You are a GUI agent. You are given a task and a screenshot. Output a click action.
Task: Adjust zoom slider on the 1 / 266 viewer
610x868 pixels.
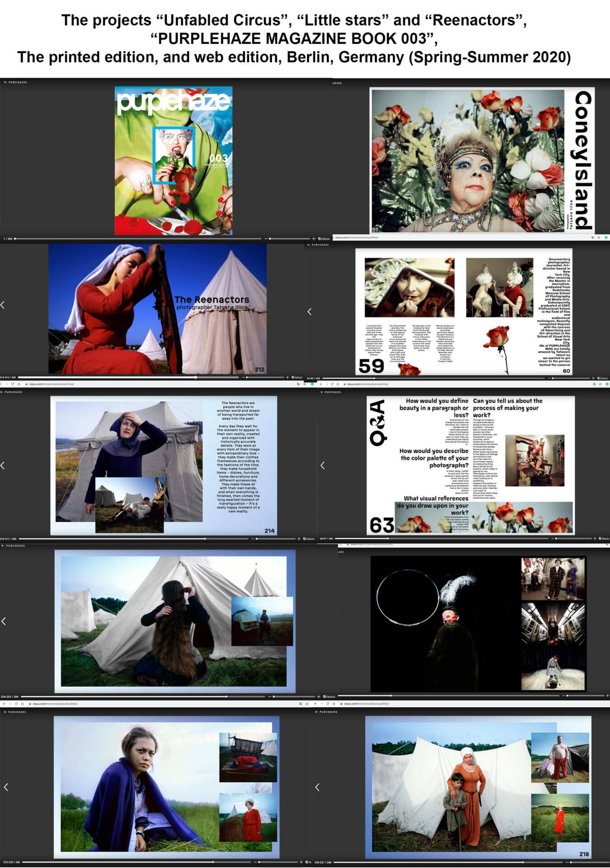tap(289, 238)
